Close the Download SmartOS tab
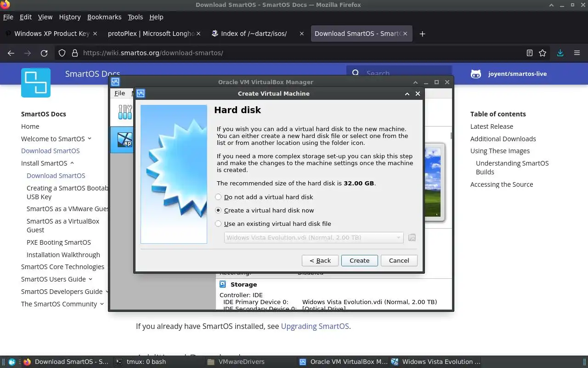 (x=405, y=34)
